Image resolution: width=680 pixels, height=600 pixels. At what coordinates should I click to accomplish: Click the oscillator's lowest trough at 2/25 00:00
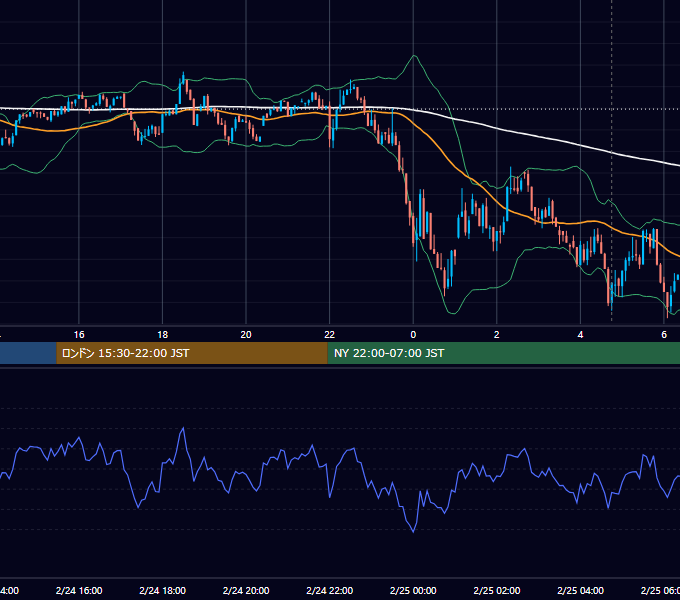tap(413, 532)
